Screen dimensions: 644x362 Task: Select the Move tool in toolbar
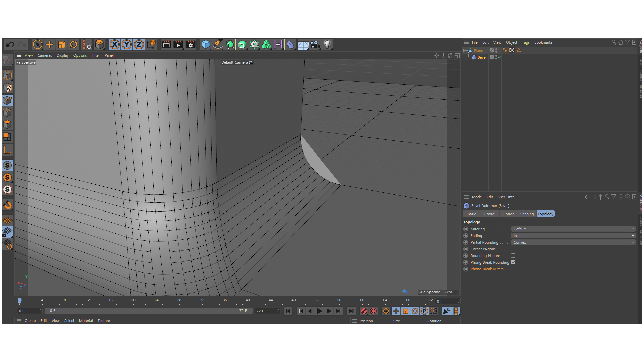50,44
